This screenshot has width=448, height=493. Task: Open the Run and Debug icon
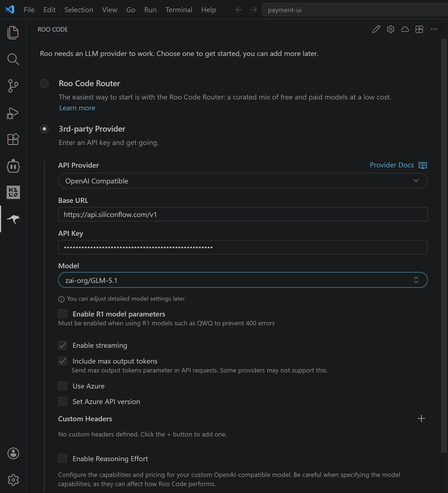12,113
